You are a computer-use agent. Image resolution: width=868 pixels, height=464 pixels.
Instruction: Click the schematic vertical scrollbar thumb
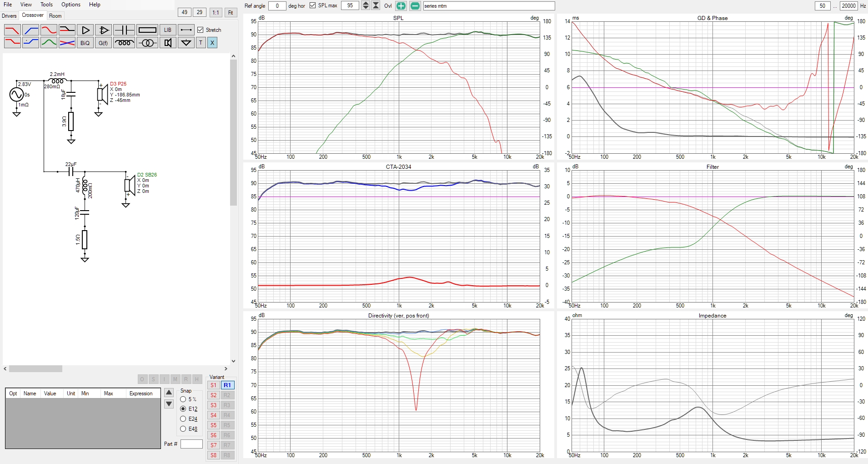pos(233,133)
